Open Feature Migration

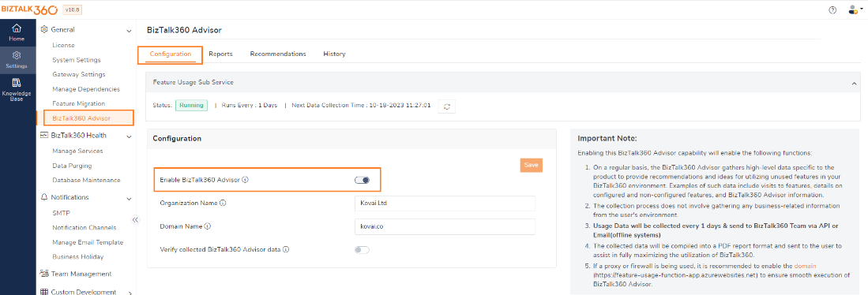tap(79, 103)
